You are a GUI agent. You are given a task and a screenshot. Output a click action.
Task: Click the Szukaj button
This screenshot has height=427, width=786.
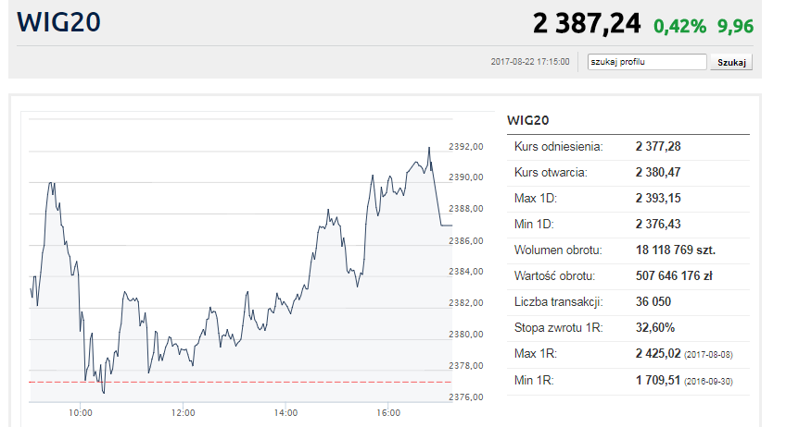coord(731,62)
